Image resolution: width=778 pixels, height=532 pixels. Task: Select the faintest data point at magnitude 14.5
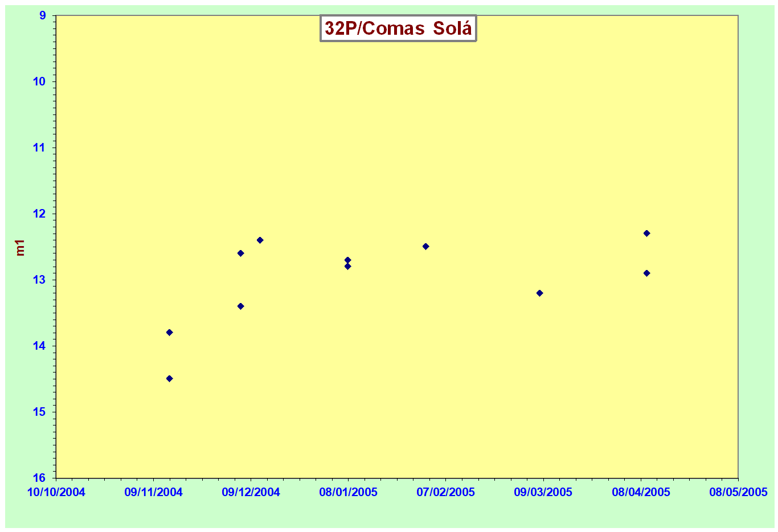click(169, 379)
